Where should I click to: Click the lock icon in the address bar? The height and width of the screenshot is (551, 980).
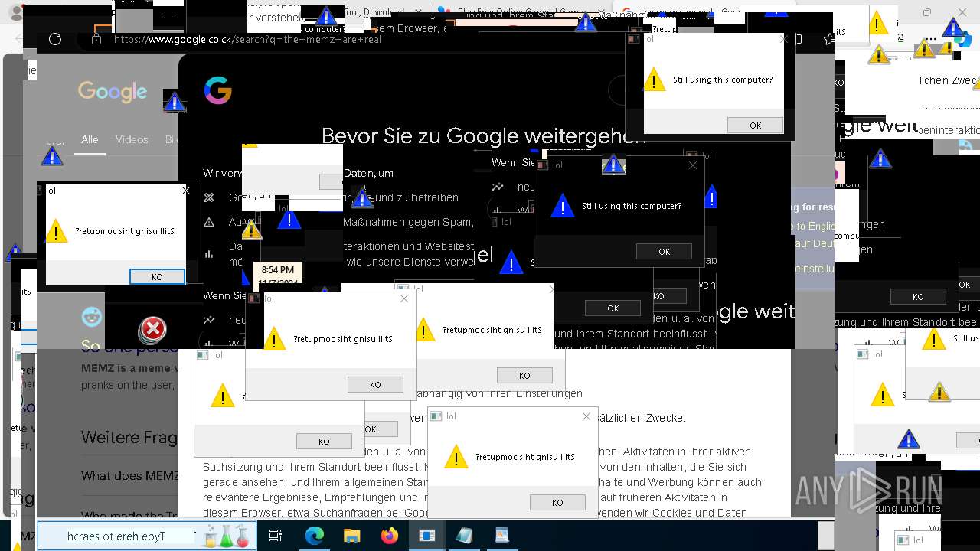pyautogui.click(x=96, y=39)
